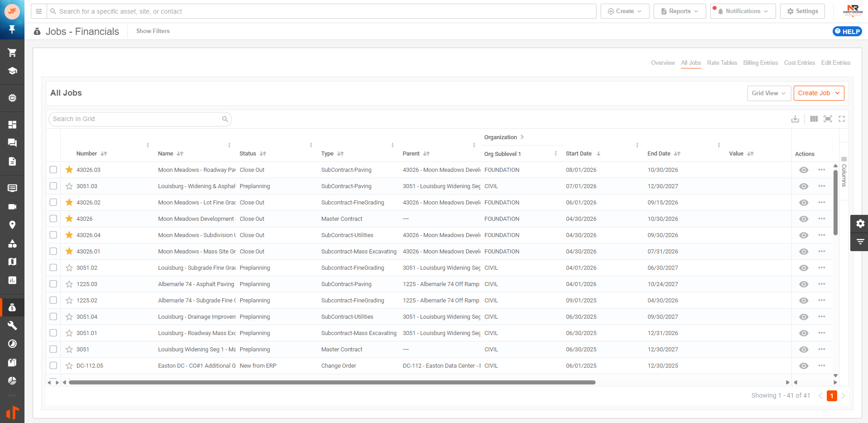
Task: View job 1225.02 with eye icon
Action: 804,301
